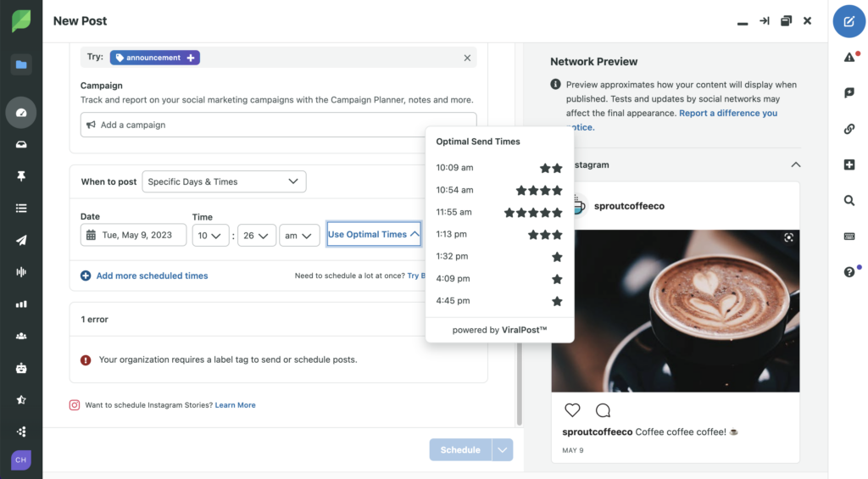Click the connected dots icon in sidebar
Image resolution: width=868 pixels, height=479 pixels.
coord(21,432)
